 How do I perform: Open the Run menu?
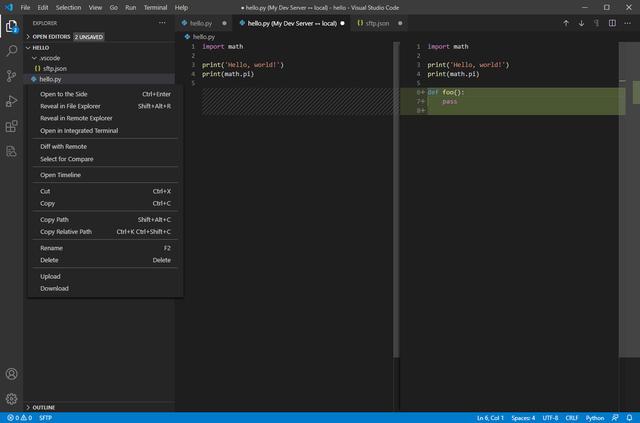[x=131, y=7]
